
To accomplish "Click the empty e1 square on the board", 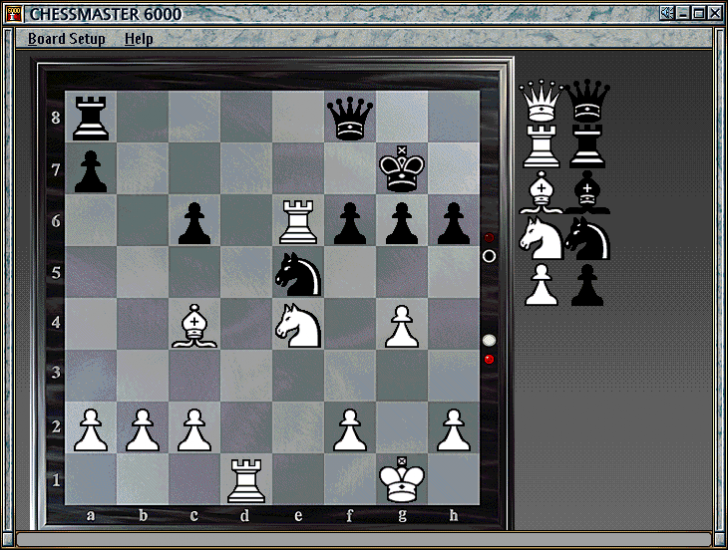I will pos(298,479).
